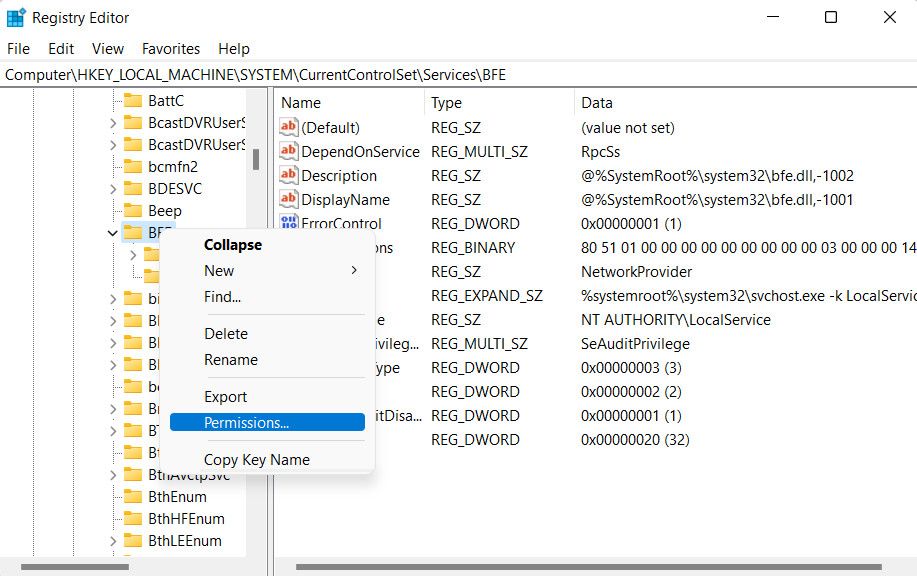Select the Beep key label

click(165, 211)
